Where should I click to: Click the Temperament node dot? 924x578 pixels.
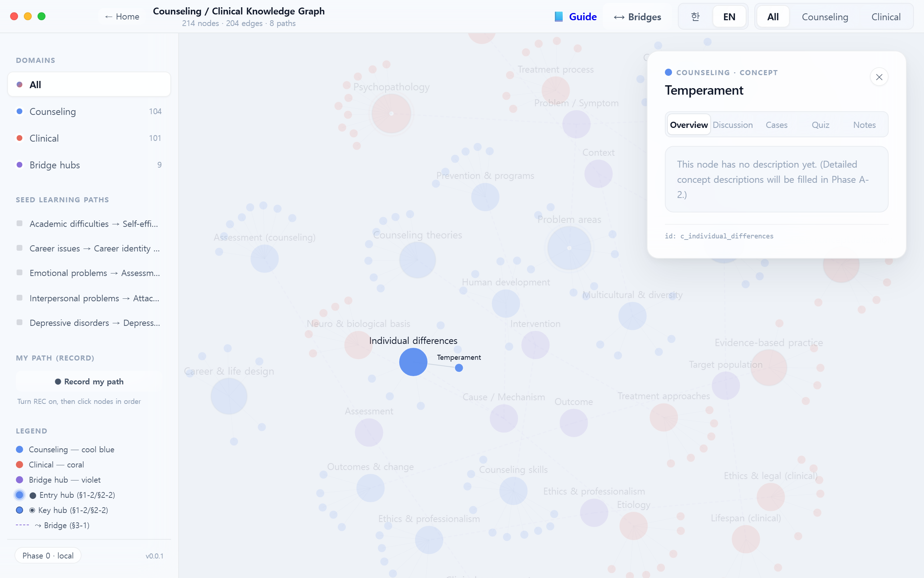[459, 368]
